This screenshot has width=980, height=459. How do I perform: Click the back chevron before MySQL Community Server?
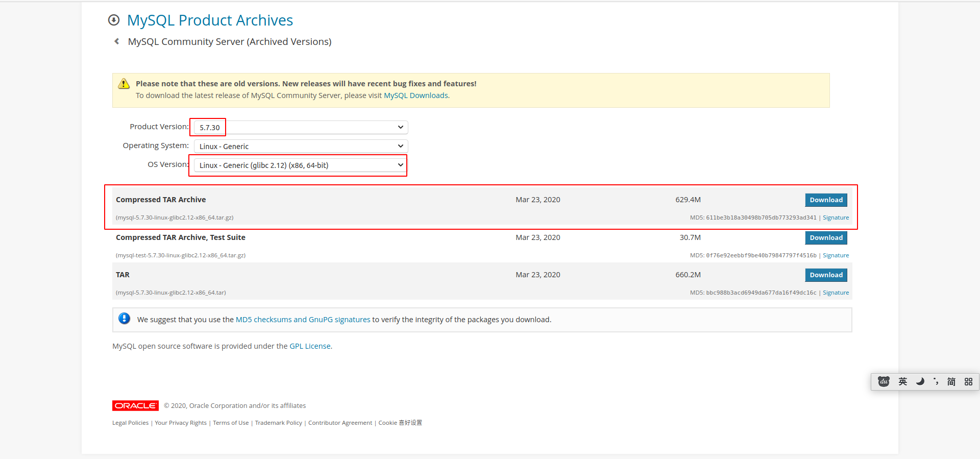click(117, 41)
